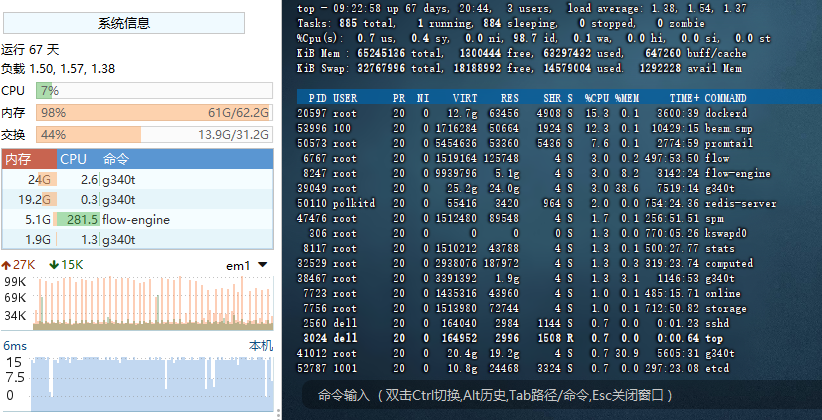Image resolution: width=822 pixels, height=420 pixels.
Task: Select the g340t row using 24G memory
Action: pyautogui.click(x=137, y=179)
